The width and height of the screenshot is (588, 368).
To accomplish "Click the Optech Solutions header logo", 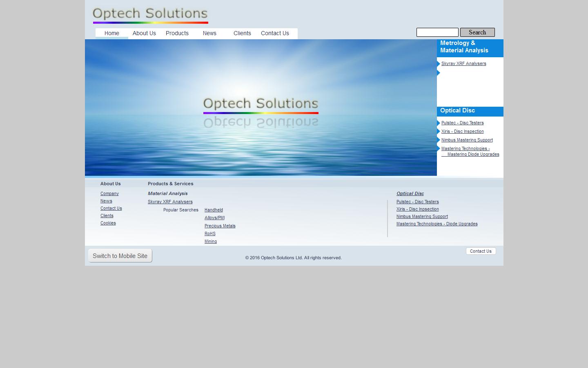I will click(150, 15).
